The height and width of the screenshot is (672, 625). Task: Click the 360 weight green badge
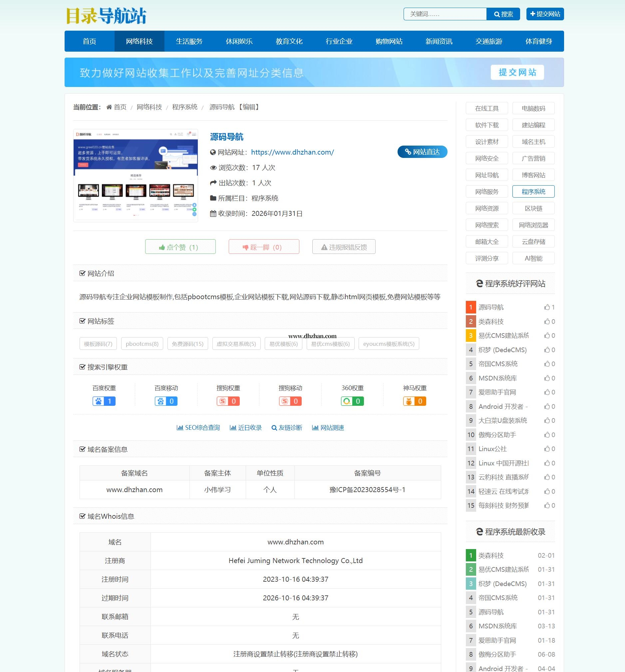coord(352,401)
